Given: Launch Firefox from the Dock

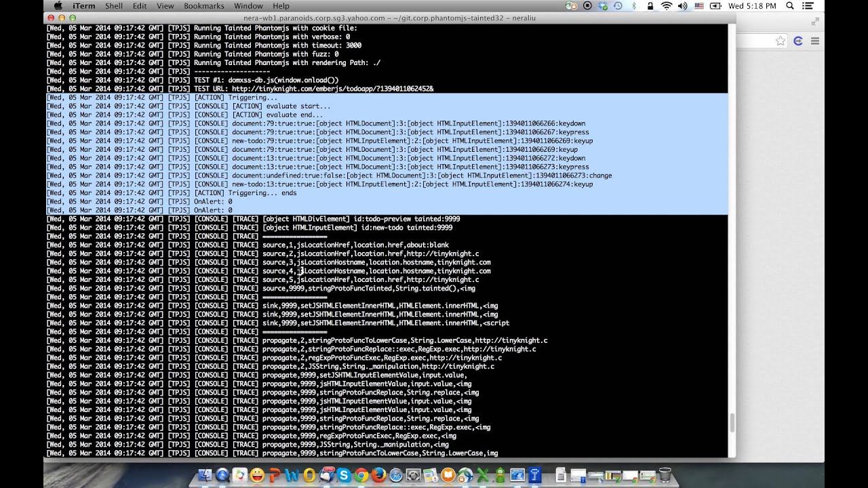Looking at the screenshot, I should click(378, 475).
